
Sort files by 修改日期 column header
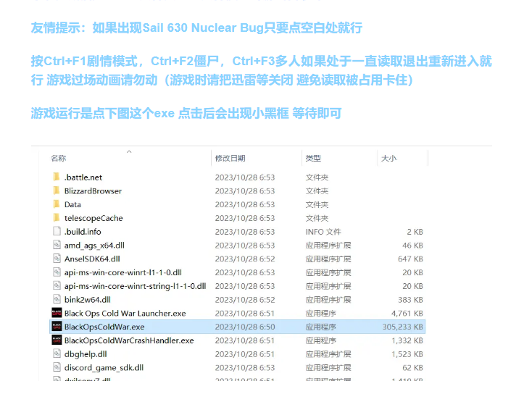click(x=230, y=159)
